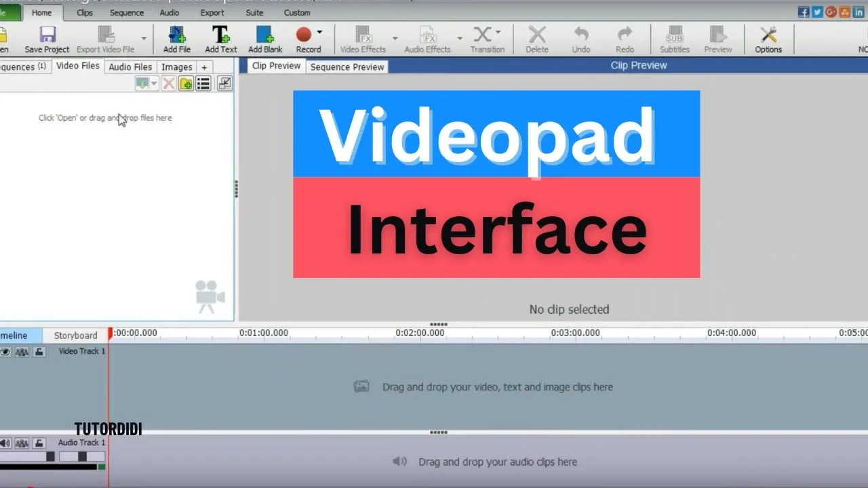Open Audio Effects from the toolbar
Screen dimensions: 868x488
(x=428, y=35)
